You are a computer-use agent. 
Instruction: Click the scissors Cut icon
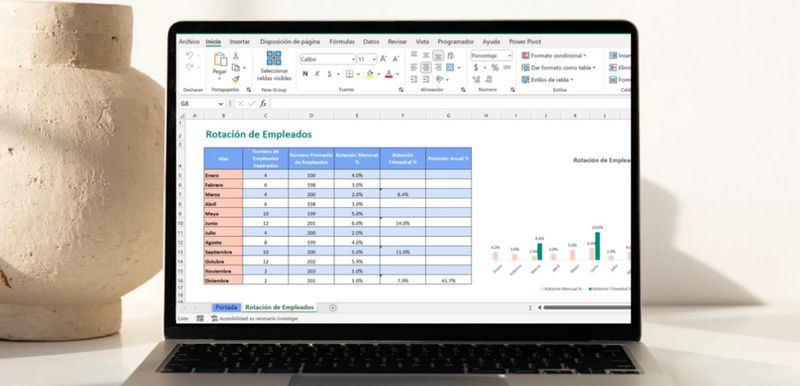(x=236, y=56)
